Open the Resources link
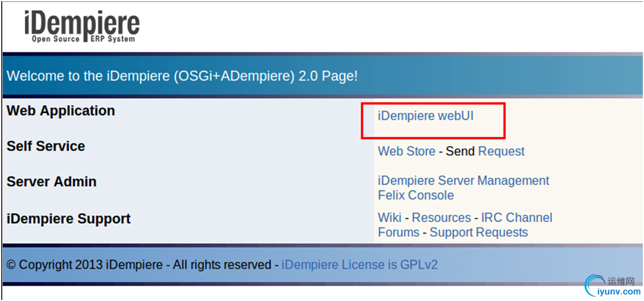This screenshot has height=301, width=644. (441, 217)
